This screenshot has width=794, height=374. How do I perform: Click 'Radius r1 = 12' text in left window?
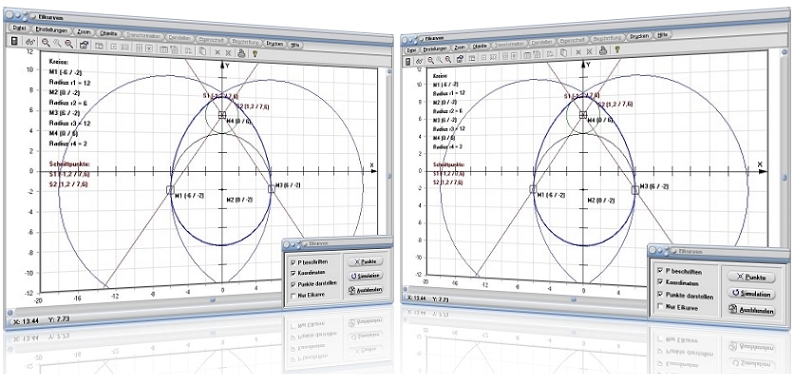pyautogui.click(x=69, y=82)
